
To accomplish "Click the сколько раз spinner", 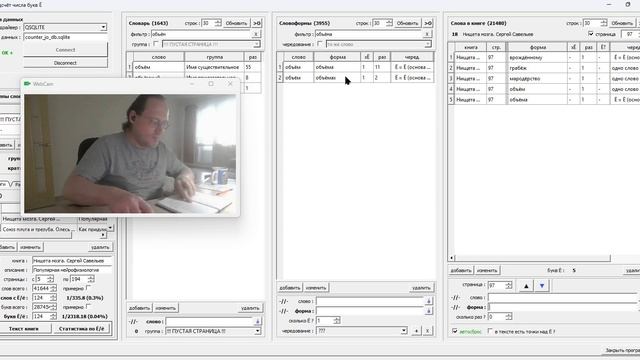I will click(500, 317).
